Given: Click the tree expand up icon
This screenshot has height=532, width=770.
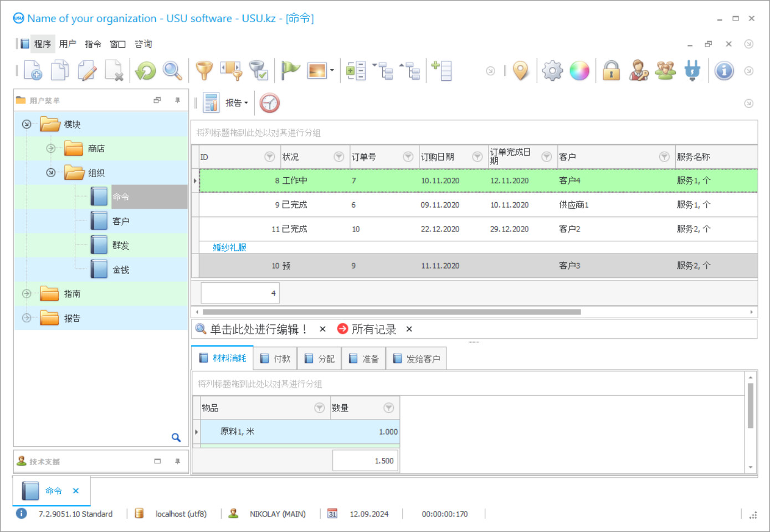Looking at the screenshot, I should tap(410, 71).
